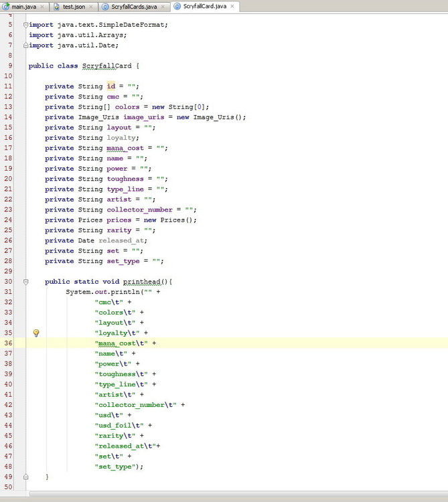
Task: Place cursor on the "mana_cost\t" string
Action: pyautogui.click(x=122, y=343)
